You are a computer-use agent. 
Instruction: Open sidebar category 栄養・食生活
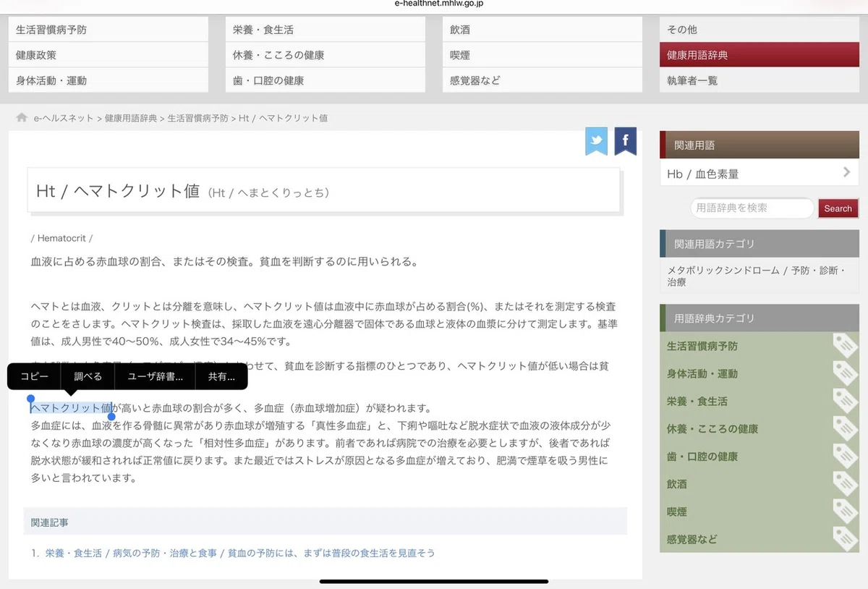pyautogui.click(x=697, y=402)
